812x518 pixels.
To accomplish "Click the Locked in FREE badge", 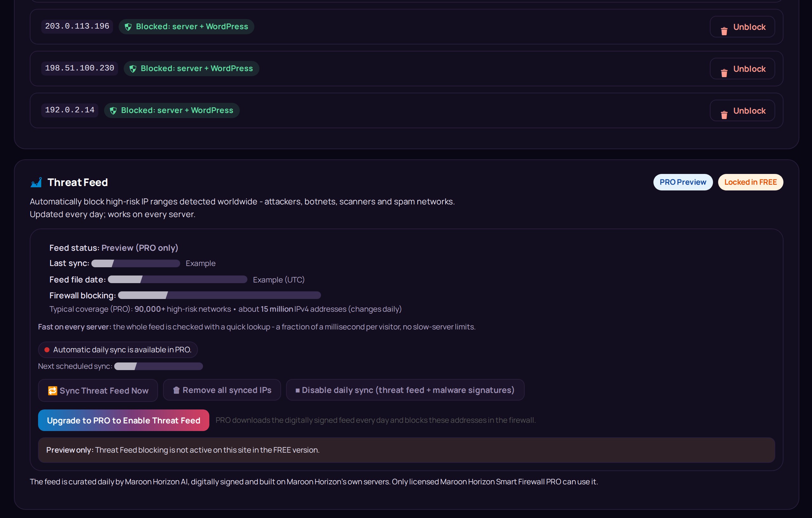I will tap(750, 182).
